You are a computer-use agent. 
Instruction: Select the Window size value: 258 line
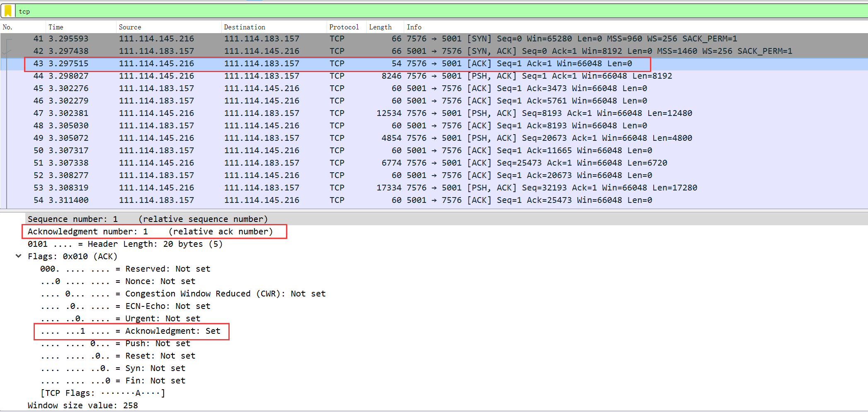point(82,405)
